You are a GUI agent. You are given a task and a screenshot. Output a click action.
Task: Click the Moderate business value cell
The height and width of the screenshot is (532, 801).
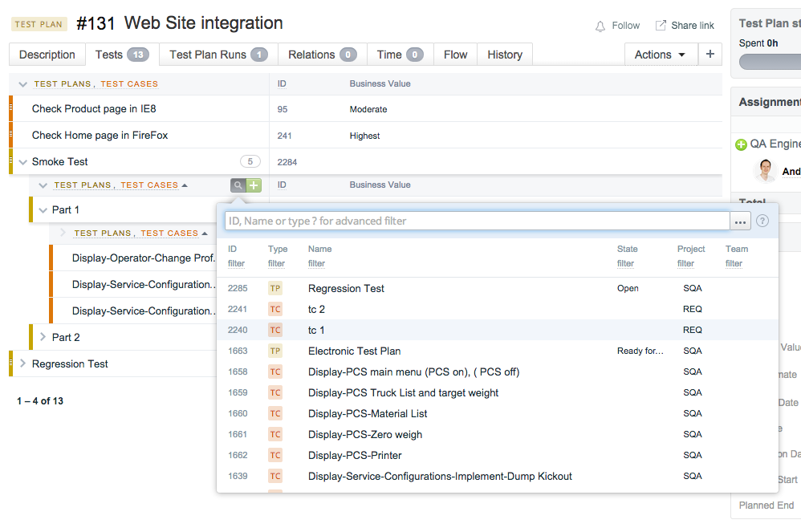[368, 109]
